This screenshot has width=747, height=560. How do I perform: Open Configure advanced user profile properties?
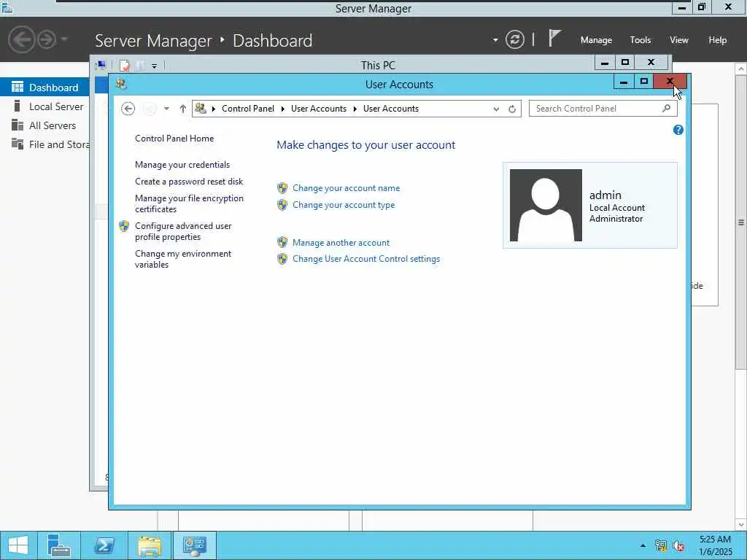click(183, 231)
